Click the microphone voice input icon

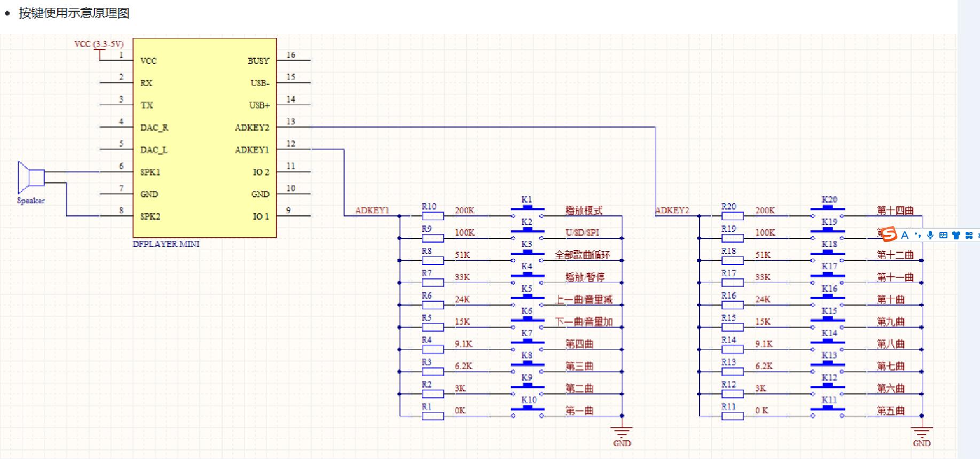tap(930, 235)
